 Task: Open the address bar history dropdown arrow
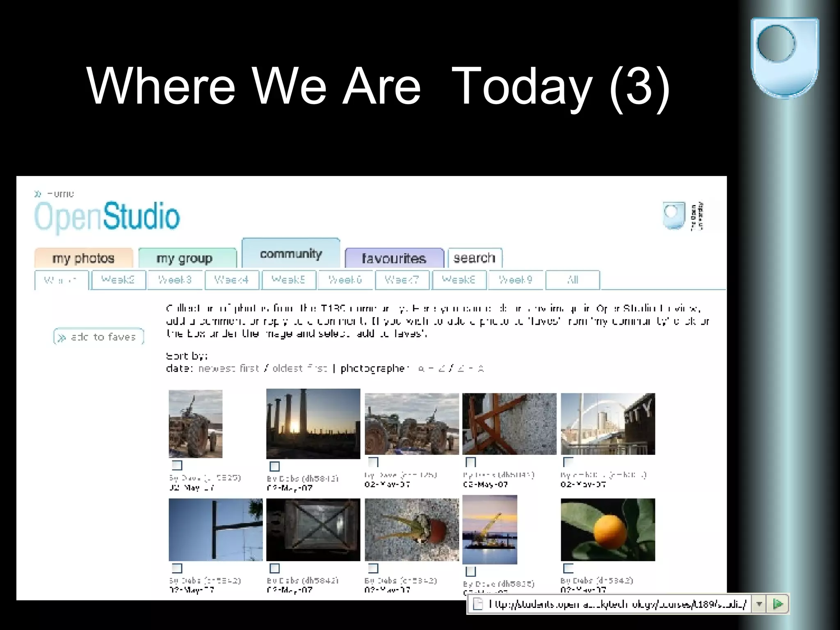pyautogui.click(x=759, y=604)
